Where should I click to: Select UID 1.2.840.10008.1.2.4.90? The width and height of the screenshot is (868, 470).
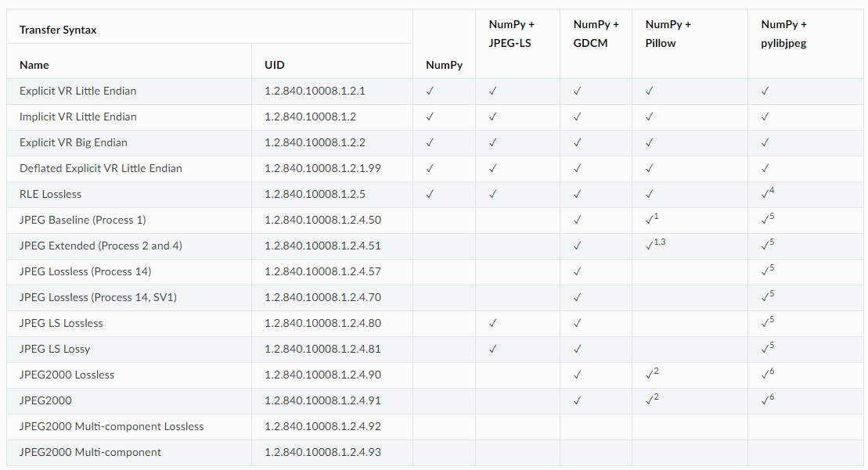pyautogui.click(x=322, y=375)
